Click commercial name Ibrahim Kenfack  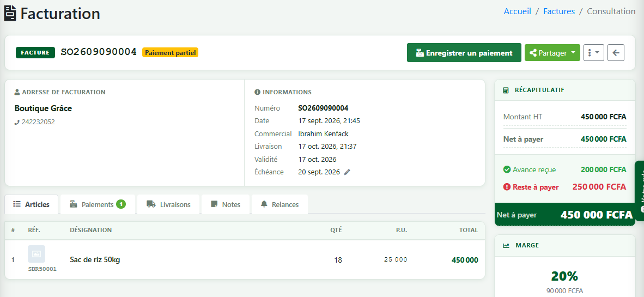coord(323,134)
